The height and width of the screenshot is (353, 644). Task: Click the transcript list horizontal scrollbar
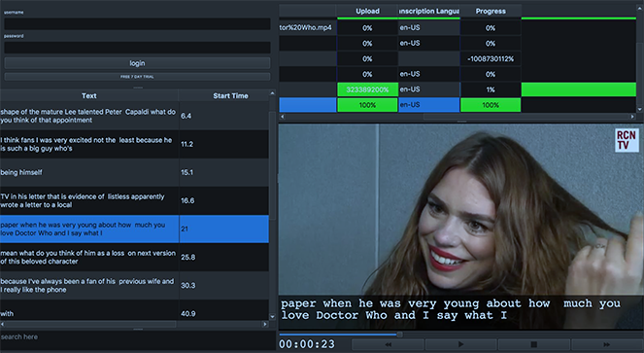pyautogui.click(x=90, y=324)
